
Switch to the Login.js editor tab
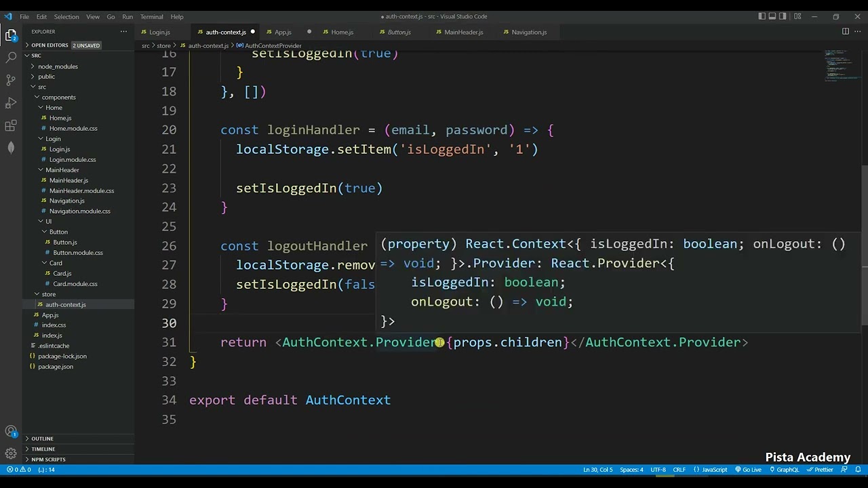tap(159, 32)
